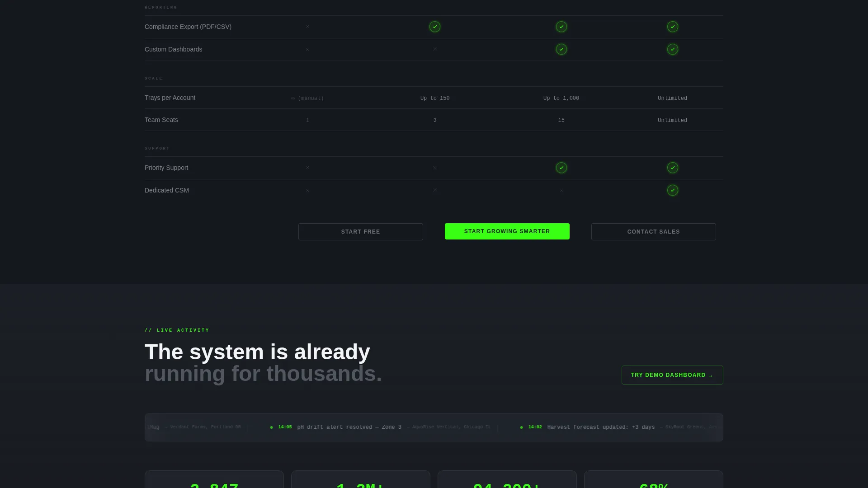Click 'The system is already' headline

click(257, 352)
